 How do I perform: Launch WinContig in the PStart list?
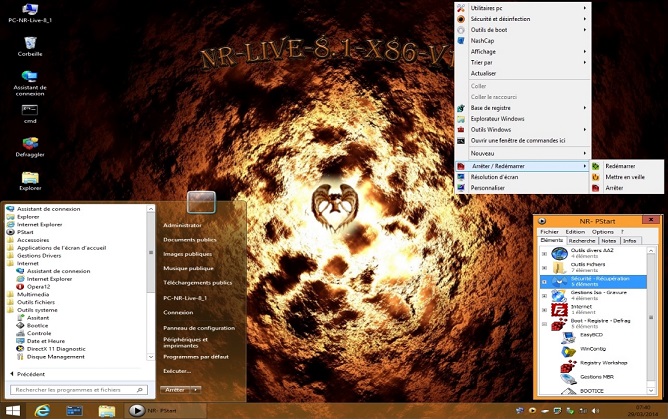[x=593, y=349]
